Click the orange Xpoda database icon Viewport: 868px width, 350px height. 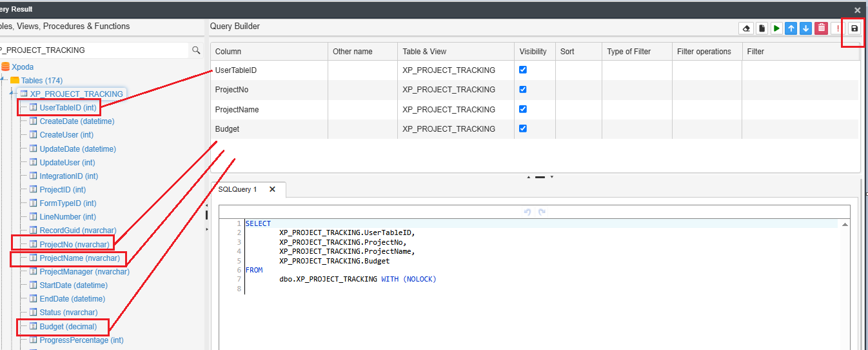(x=6, y=67)
